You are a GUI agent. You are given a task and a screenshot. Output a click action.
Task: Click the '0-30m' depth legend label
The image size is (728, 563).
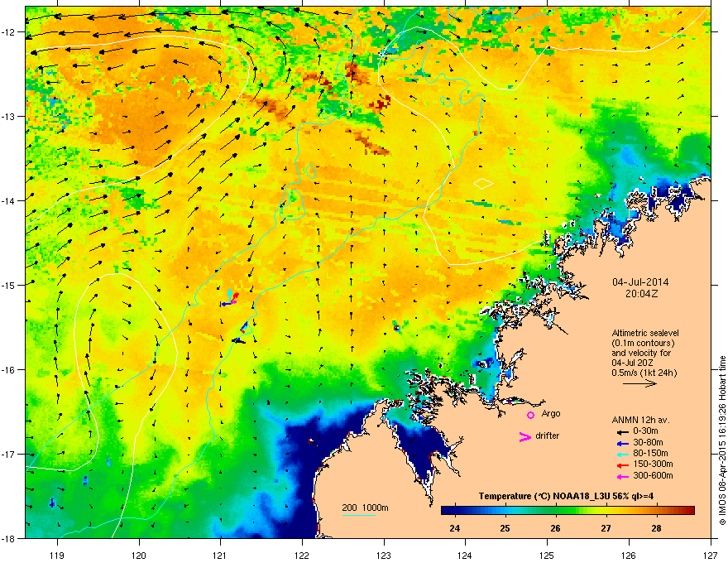pyautogui.click(x=645, y=431)
